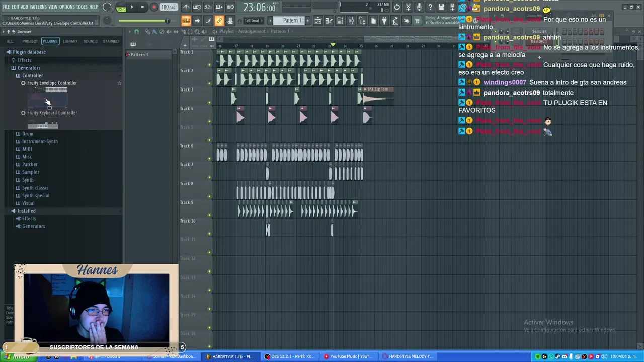Viewport: 644px width, 362px height.
Task: Toggle mute switch on Track 6
Action: pos(210,159)
